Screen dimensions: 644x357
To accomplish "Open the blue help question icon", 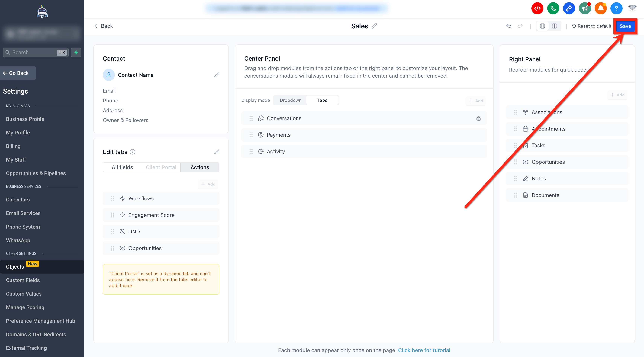I will pyautogui.click(x=616, y=8).
